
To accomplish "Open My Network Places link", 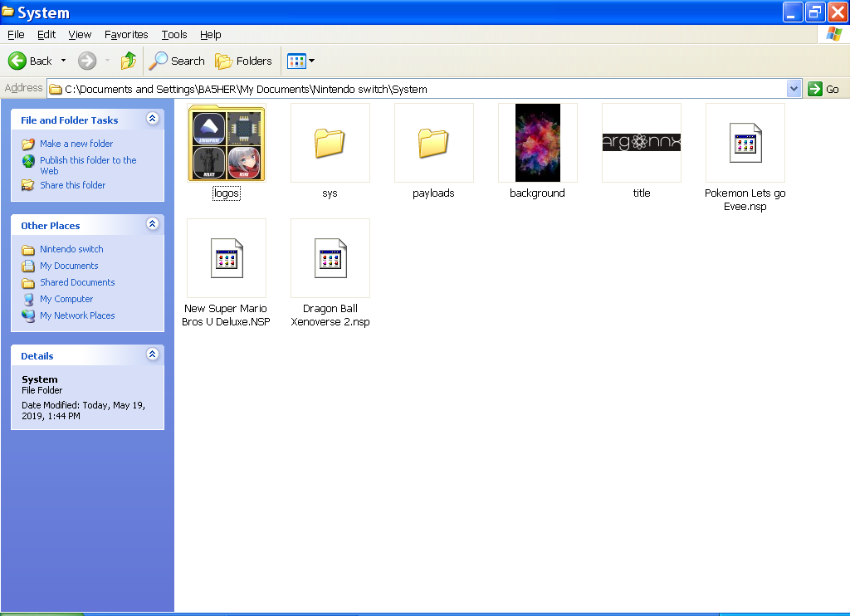I will (77, 315).
